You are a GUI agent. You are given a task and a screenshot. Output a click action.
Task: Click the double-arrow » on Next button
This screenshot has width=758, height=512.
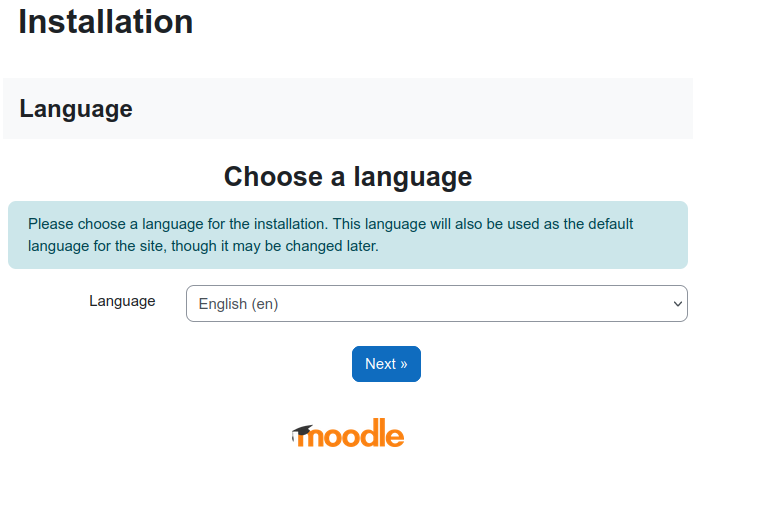coord(403,364)
